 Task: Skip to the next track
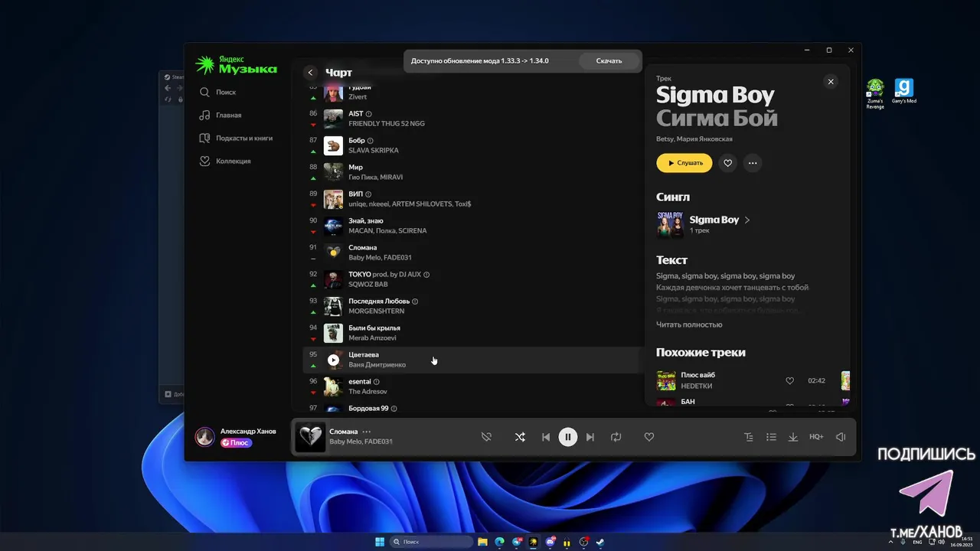click(590, 437)
